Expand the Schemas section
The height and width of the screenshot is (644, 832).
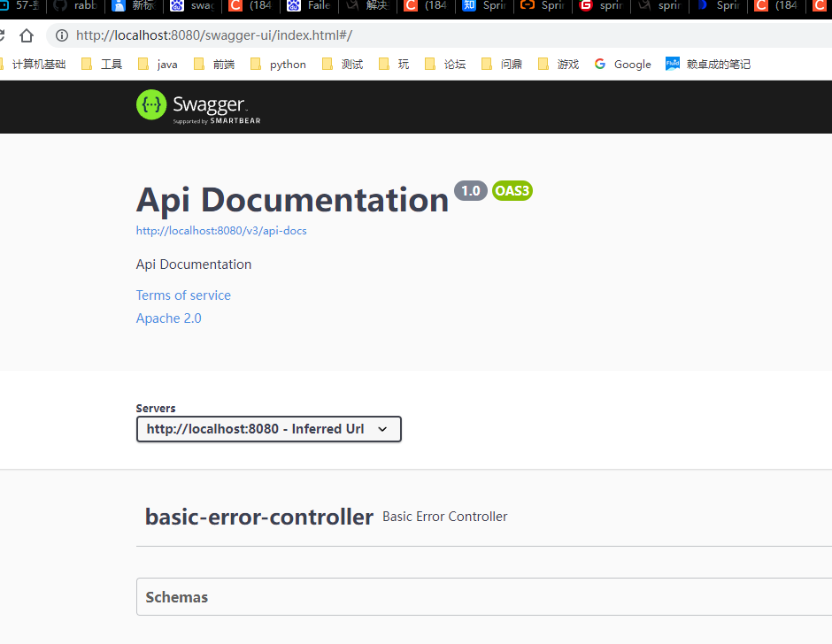point(484,597)
